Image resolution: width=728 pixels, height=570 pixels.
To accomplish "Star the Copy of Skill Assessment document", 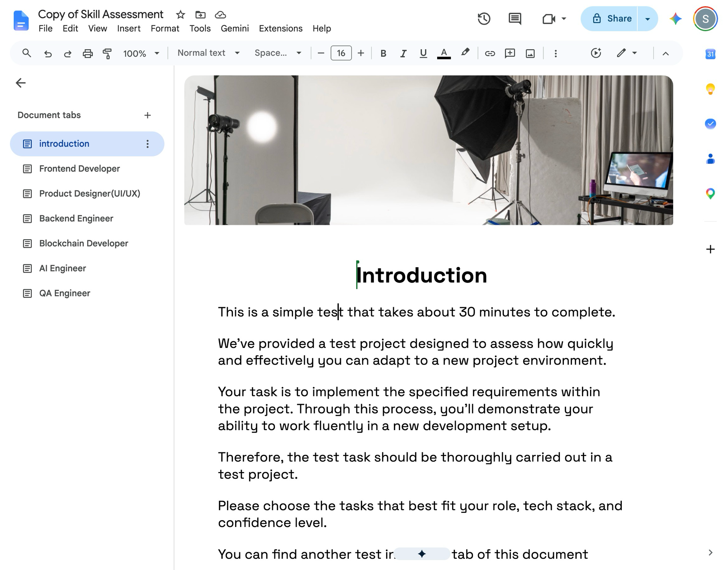I will 180,15.
